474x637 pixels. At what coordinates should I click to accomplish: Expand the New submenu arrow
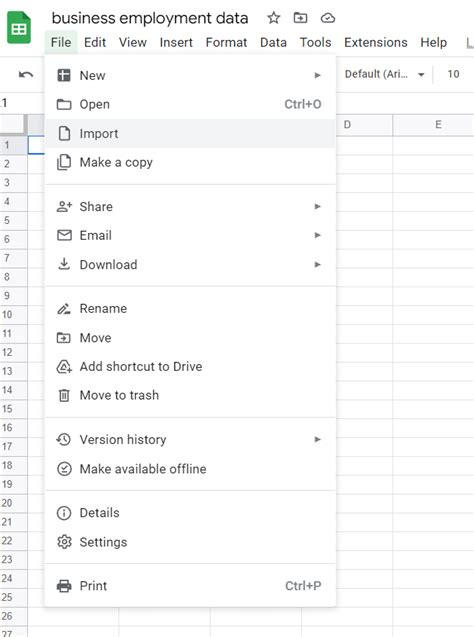tap(318, 75)
